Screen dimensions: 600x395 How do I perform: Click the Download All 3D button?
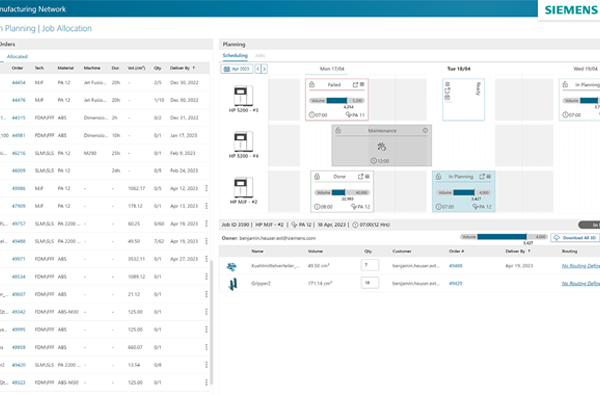coord(575,238)
